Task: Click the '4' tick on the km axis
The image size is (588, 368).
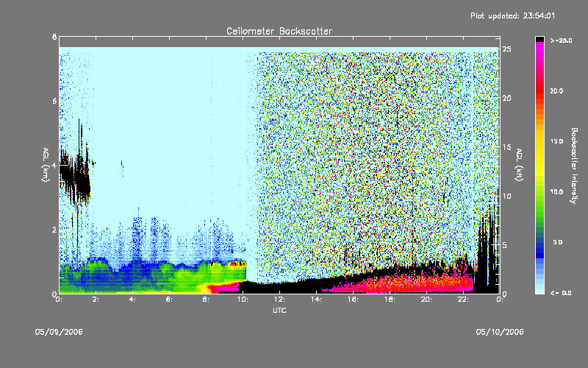Action: click(x=54, y=165)
